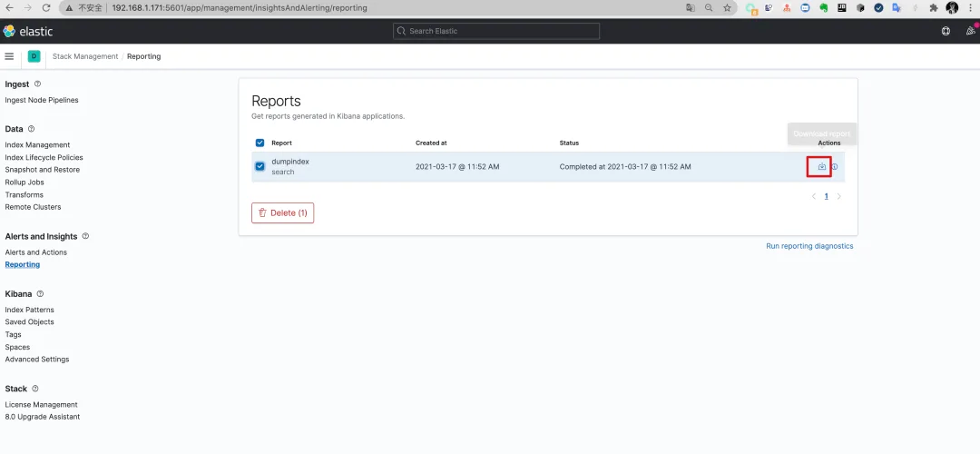Focus the Search Elastic field

pyautogui.click(x=496, y=31)
